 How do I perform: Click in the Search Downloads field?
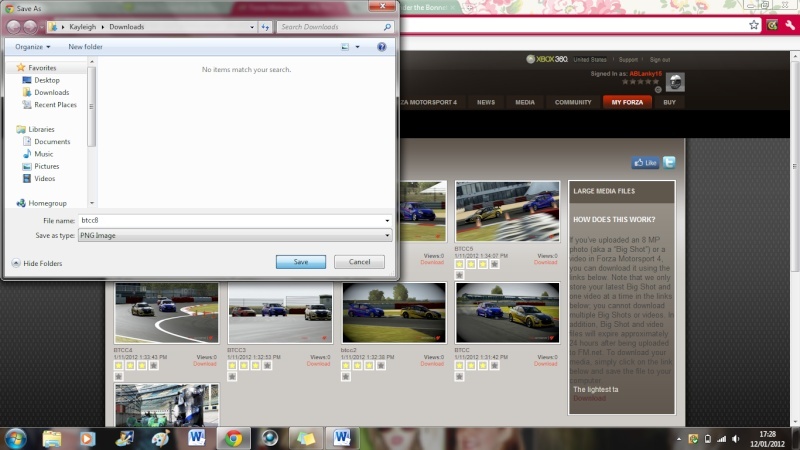click(x=330, y=27)
